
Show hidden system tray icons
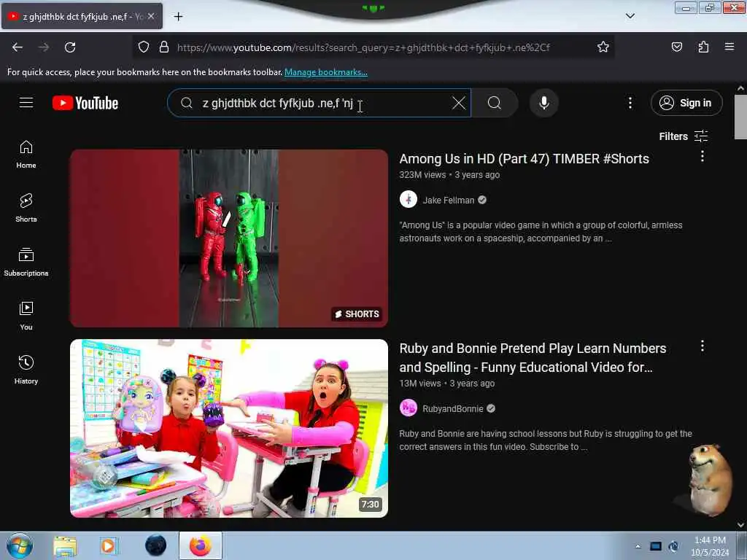(x=638, y=546)
